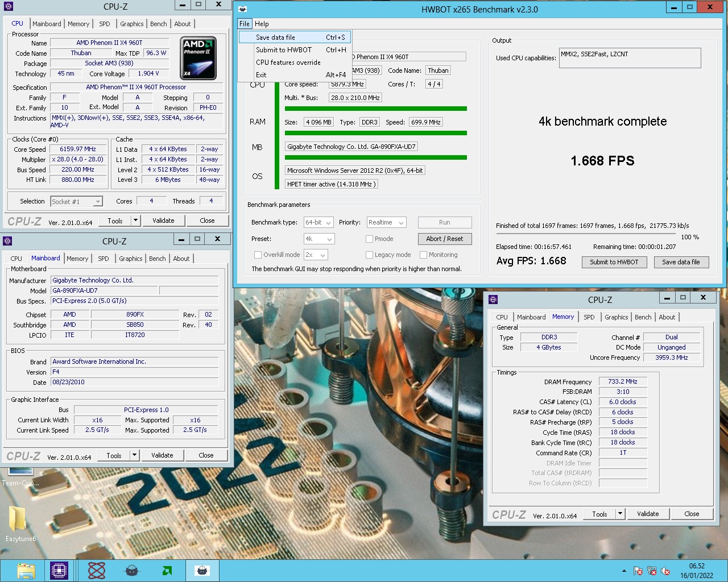Open the Preset 4k dropdown

coord(318,239)
